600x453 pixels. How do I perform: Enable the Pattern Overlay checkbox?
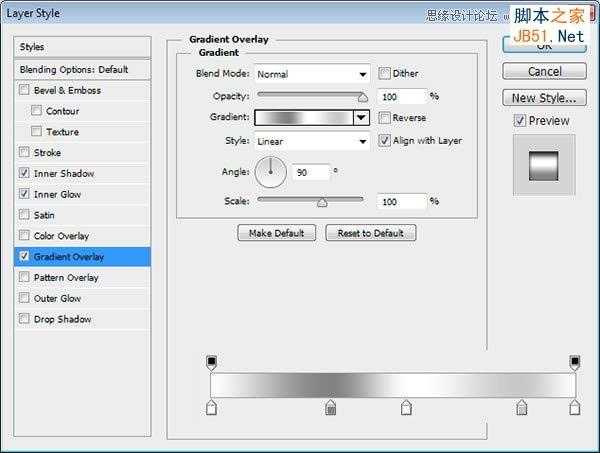point(24,277)
